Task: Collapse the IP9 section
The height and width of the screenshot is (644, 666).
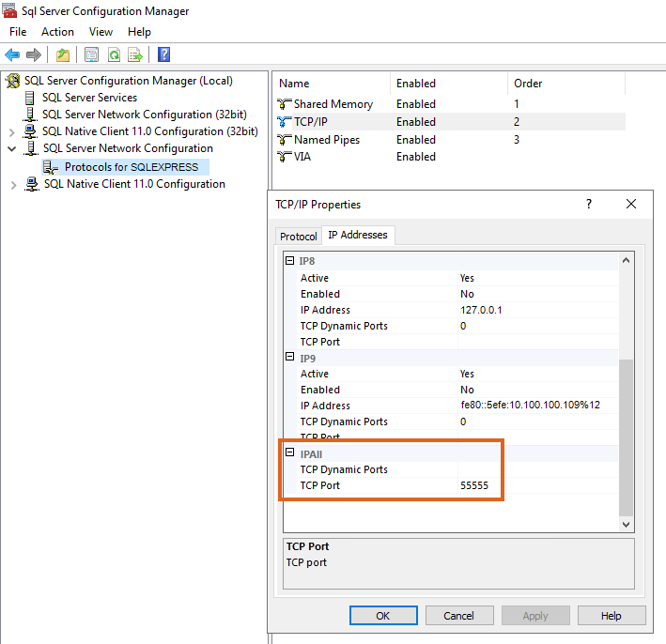Action: click(289, 357)
